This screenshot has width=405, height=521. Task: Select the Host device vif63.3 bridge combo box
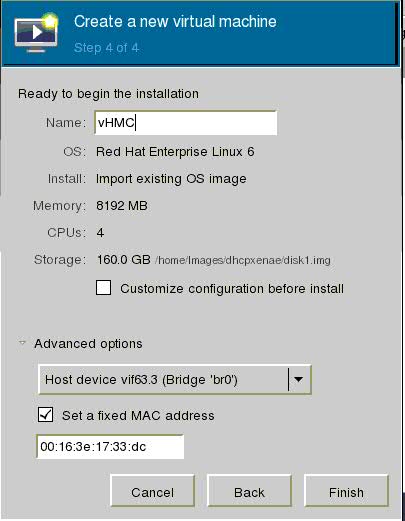coord(175,380)
